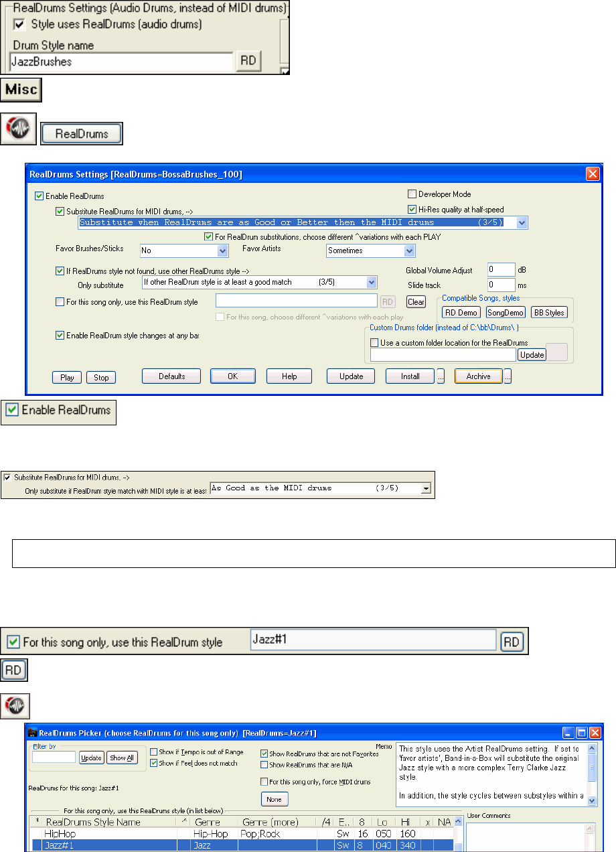Screen dimensions: 616x852
Task: Click the Play button in settings dialog
Action: (67, 378)
